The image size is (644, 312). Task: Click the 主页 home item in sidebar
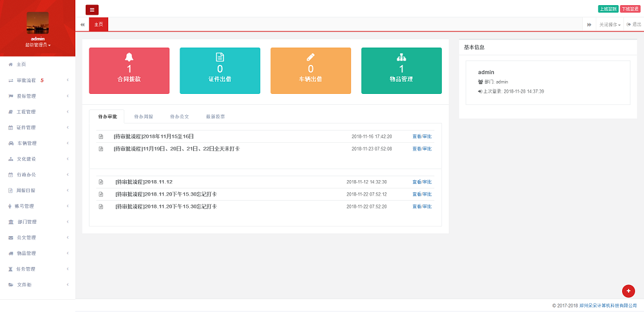coord(21,64)
